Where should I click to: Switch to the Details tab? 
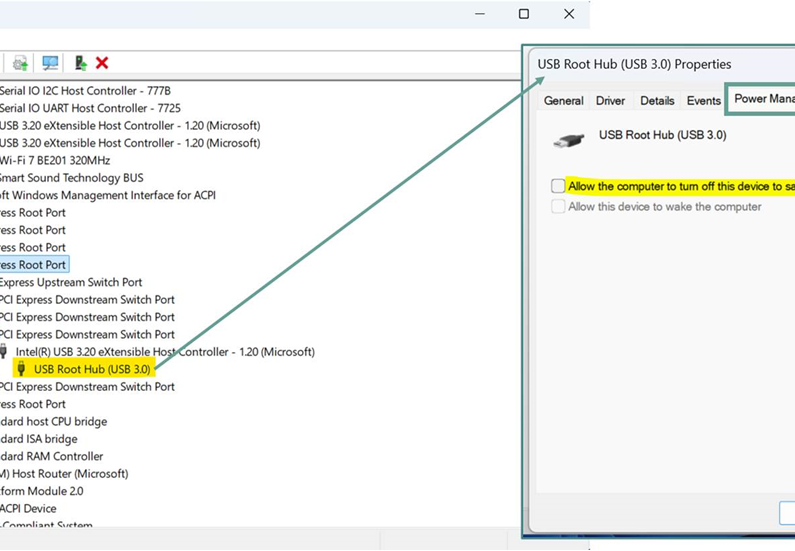(x=657, y=100)
